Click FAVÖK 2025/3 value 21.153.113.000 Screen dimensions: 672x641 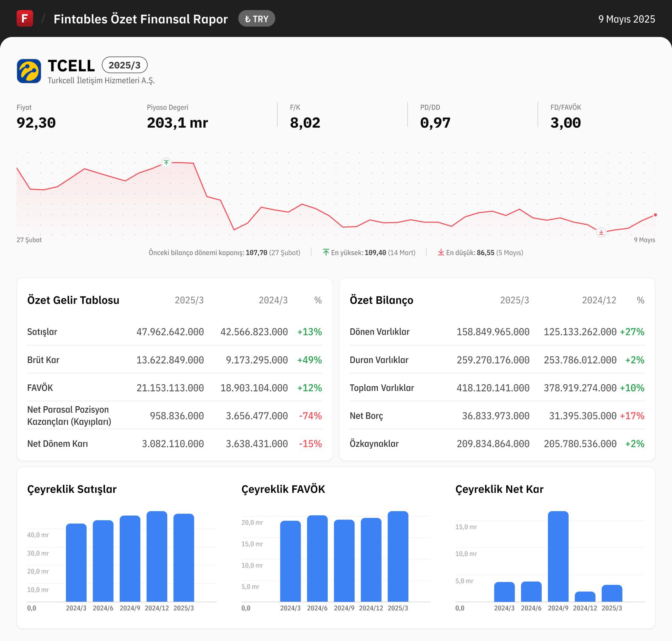click(x=170, y=388)
